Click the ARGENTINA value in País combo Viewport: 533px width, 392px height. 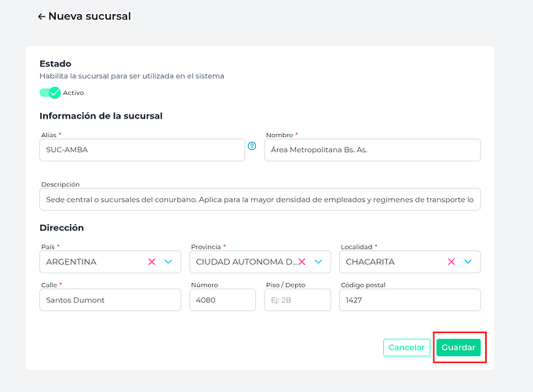[71, 262]
